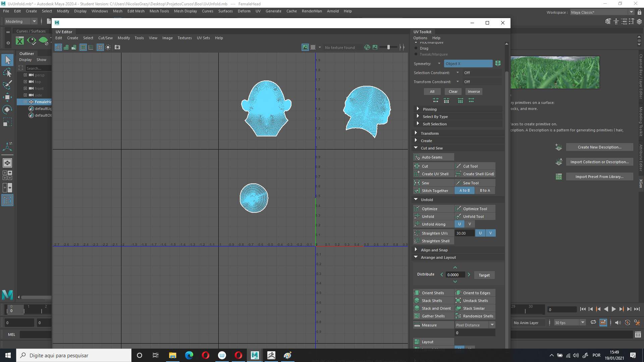Click the UV snapshot camera icon
Screen dimensions: 644x362
[x=117, y=47]
